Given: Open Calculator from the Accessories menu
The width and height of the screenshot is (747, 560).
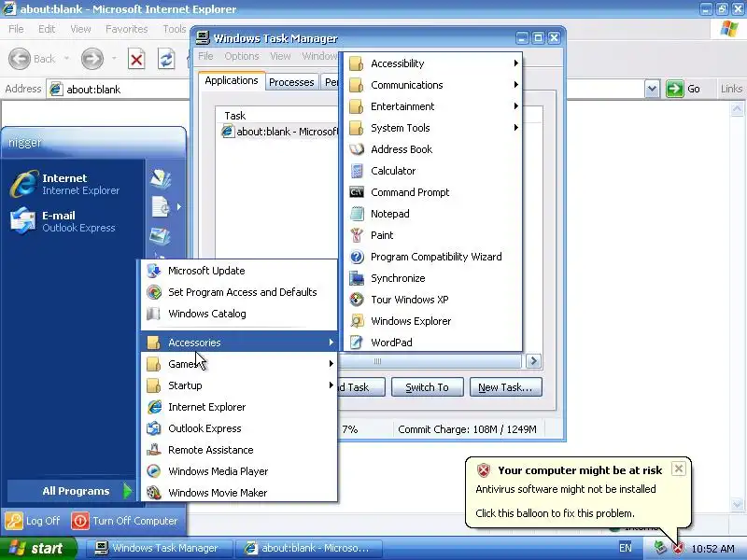Looking at the screenshot, I should [x=432, y=171].
